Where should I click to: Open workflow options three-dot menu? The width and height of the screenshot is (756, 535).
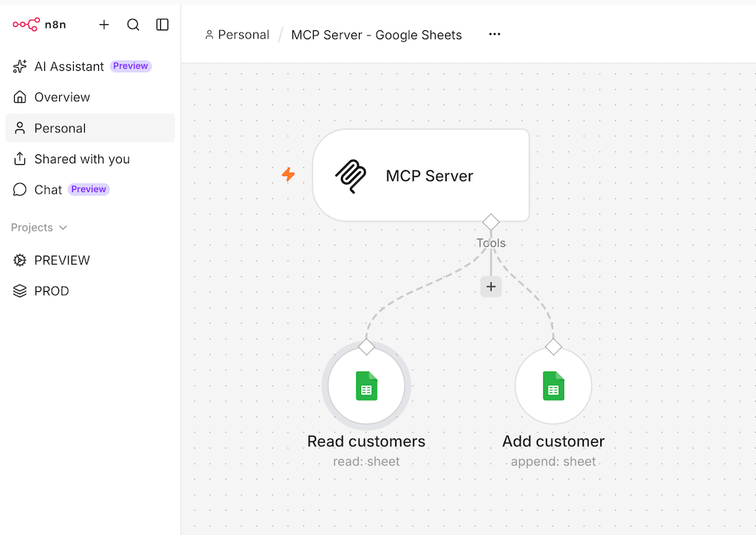pos(494,34)
